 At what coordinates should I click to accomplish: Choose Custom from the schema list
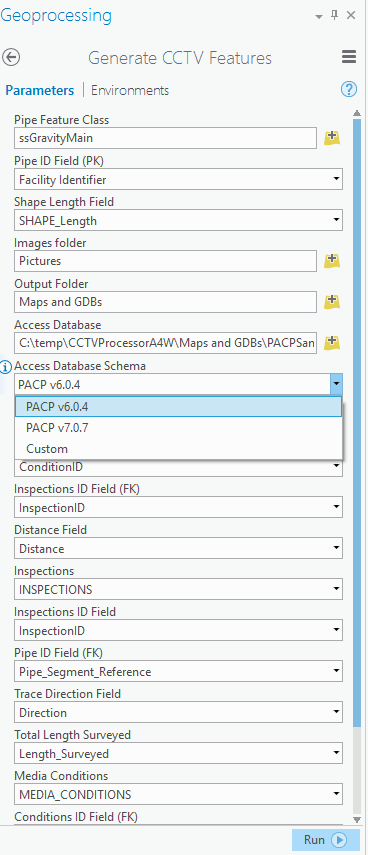click(x=178, y=449)
